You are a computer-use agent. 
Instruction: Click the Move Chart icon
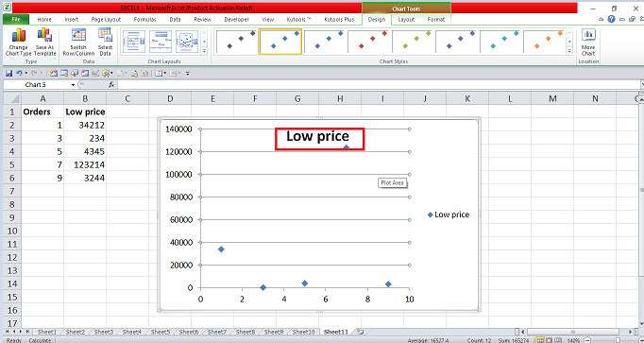(x=588, y=43)
